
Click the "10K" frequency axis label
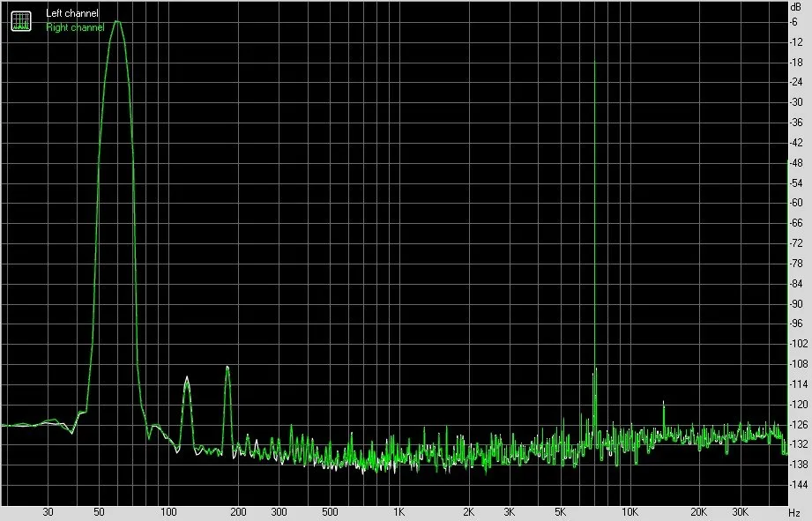(629, 512)
